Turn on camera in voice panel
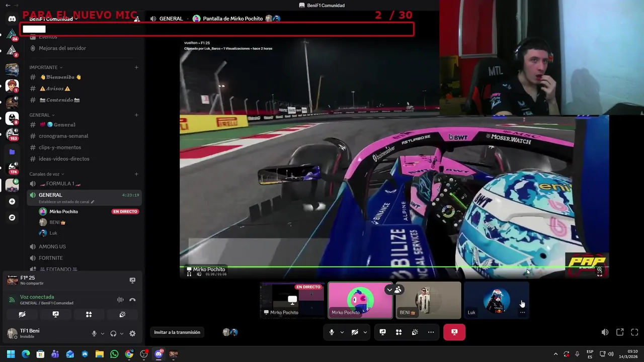 pos(22,314)
